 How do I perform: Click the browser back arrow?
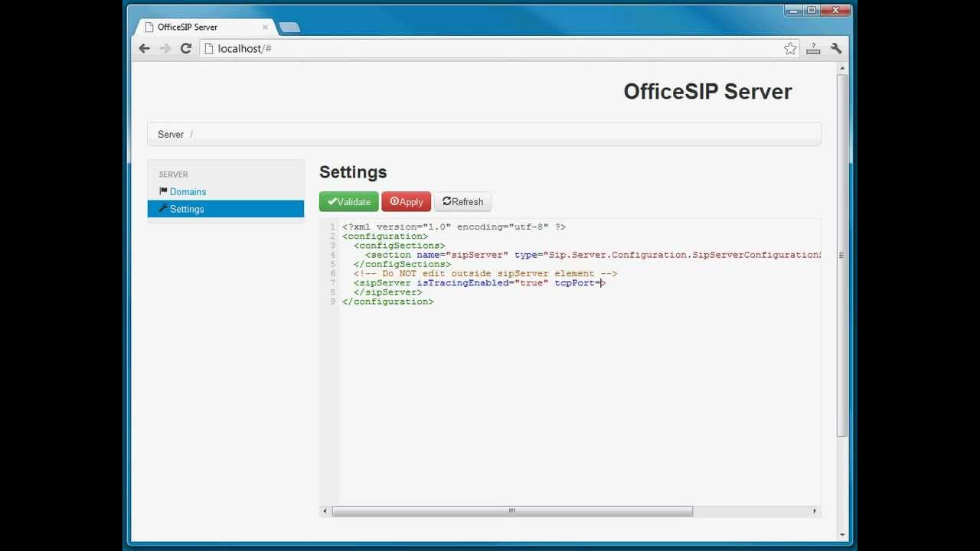coord(145,48)
